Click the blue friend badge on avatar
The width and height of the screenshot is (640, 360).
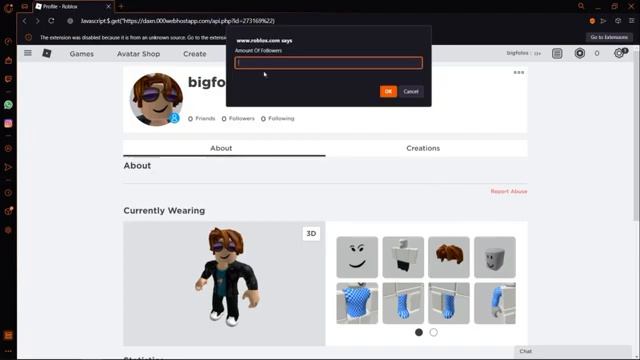pos(174,118)
